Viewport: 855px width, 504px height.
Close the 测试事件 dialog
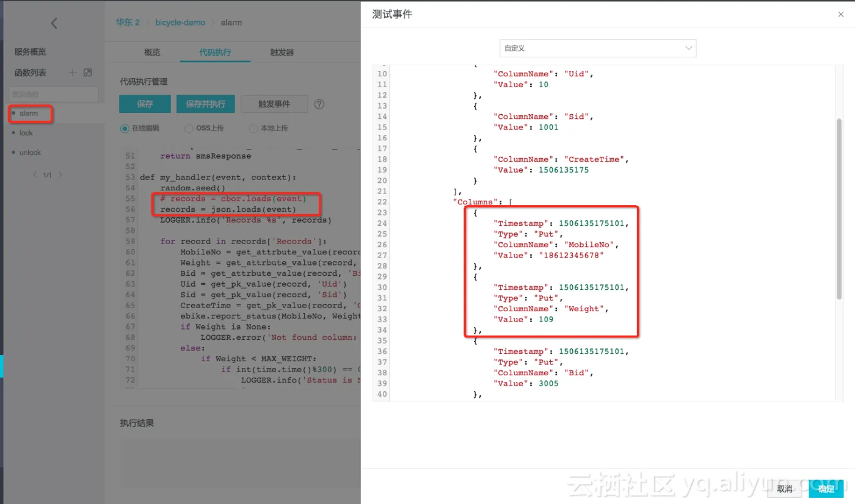(x=841, y=15)
